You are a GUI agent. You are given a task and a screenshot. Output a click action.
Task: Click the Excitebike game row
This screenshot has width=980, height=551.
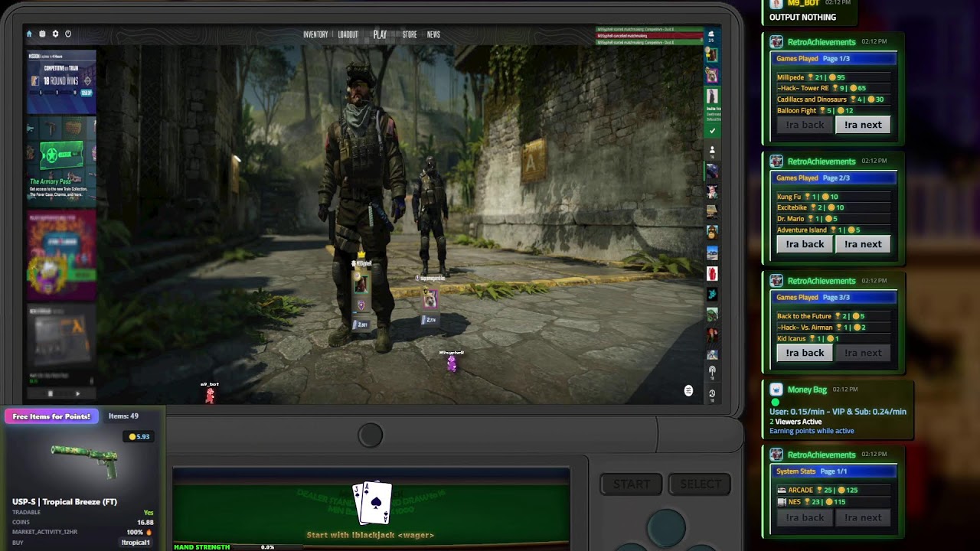point(834,207)
